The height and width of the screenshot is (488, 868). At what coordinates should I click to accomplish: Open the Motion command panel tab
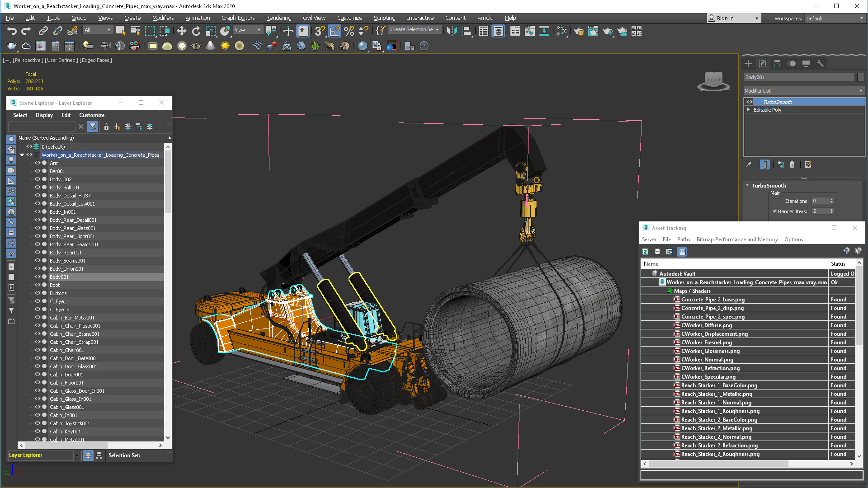tap(792, 64)
